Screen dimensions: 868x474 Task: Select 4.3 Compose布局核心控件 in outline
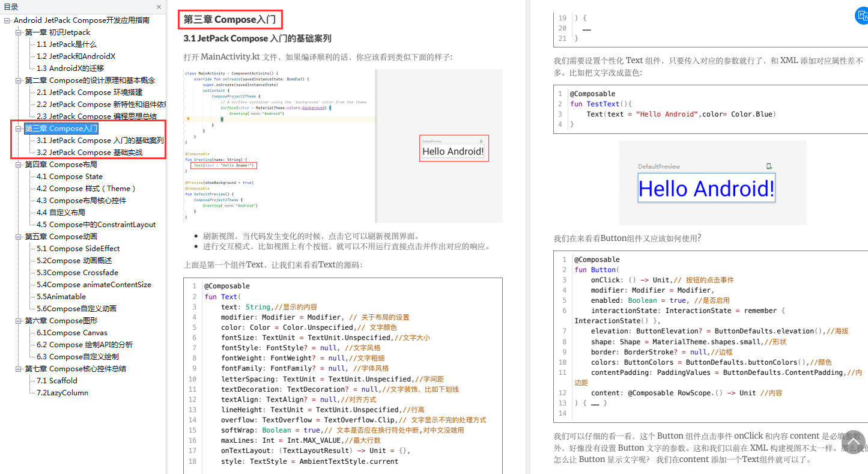click(x=81, y=201)
